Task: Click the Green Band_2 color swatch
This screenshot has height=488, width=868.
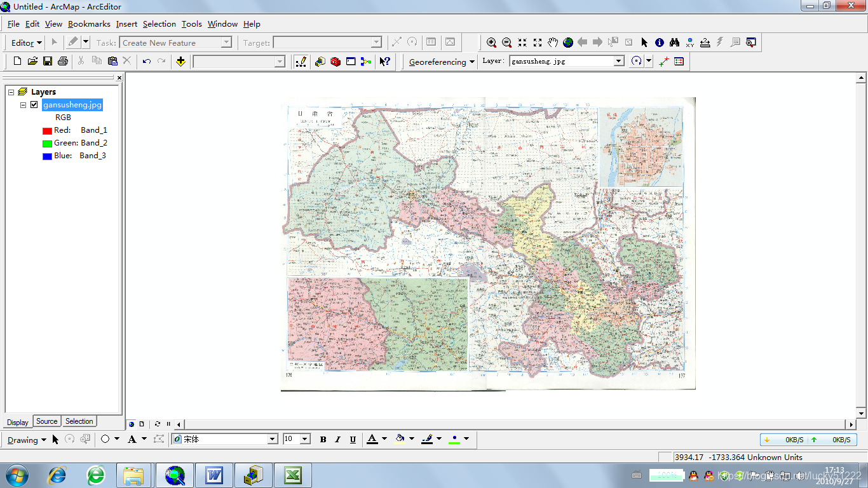Action: click(x=47, y=144)
